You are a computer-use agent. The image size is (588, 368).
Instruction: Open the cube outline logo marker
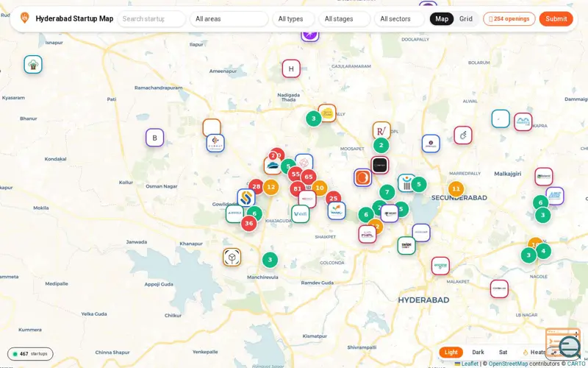click(232, 258)
